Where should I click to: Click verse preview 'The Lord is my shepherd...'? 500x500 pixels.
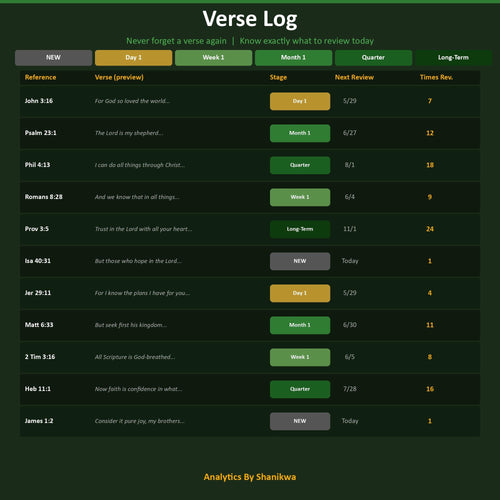point(129,133)
